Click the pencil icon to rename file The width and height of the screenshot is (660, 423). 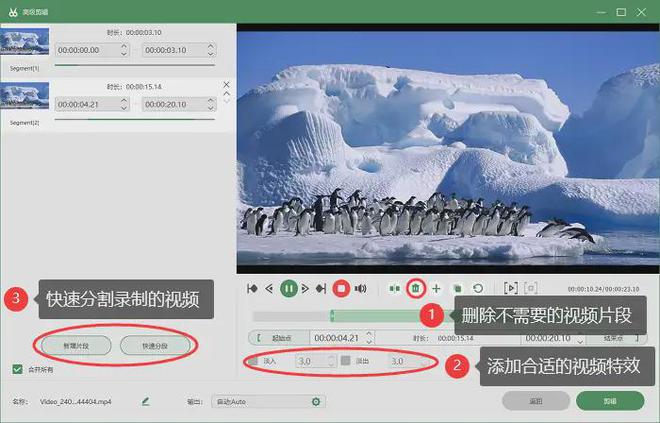tap(146, 402)
